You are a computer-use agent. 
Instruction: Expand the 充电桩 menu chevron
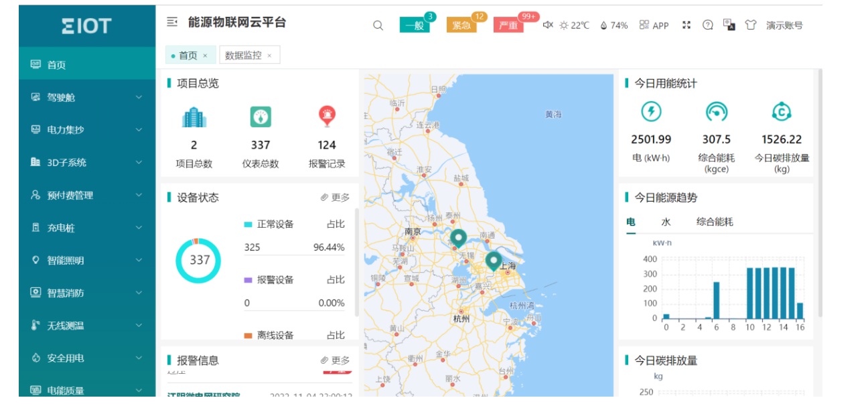click(139, 227)
